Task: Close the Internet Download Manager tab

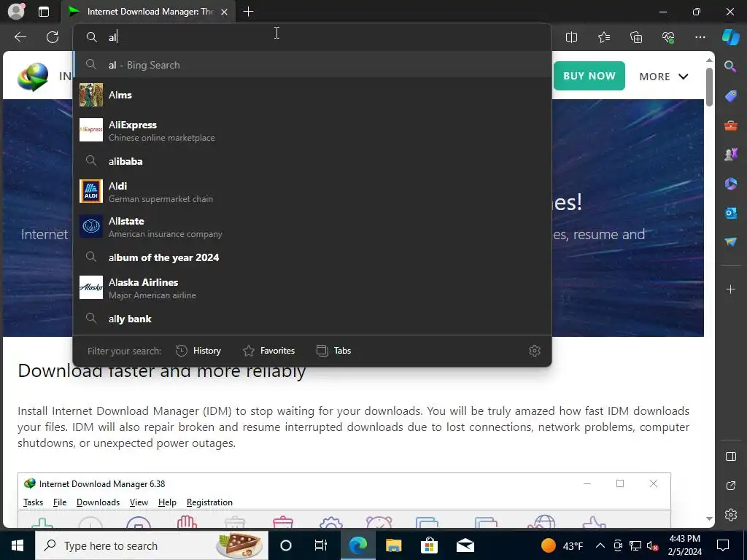Action: 224,12
